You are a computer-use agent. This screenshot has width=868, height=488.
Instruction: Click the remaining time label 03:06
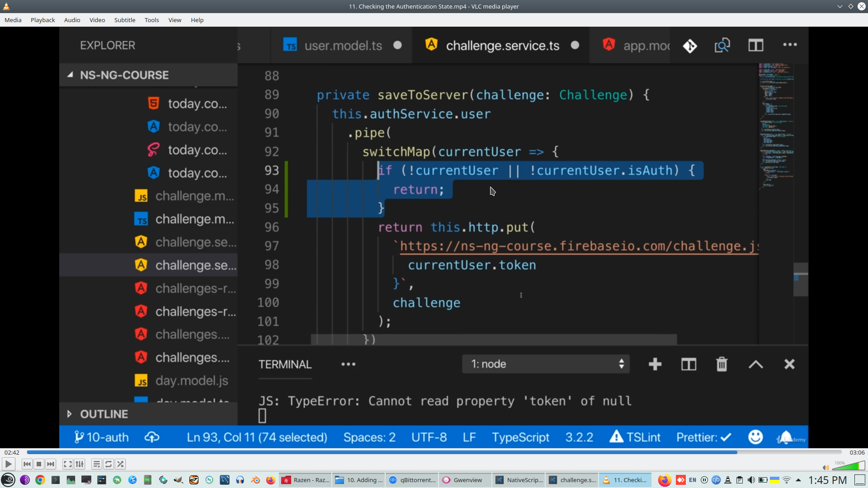tap(857, 452)
